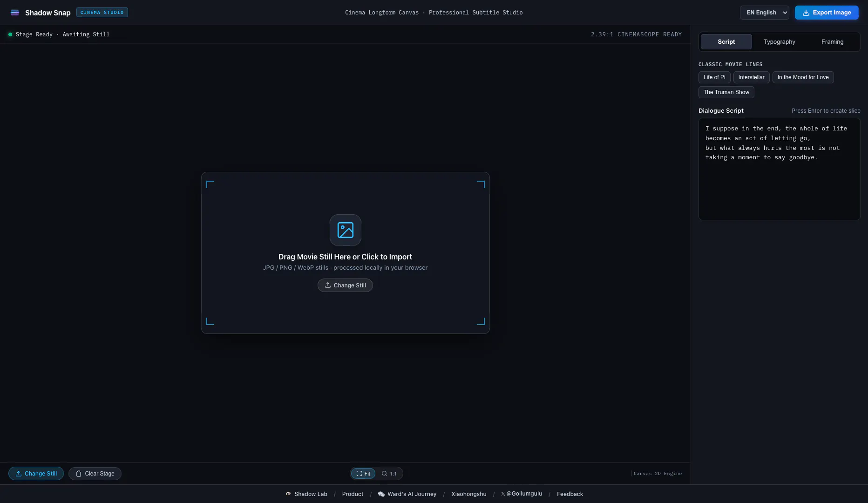868x503 pixels.
Task: Click inside the Dialogue Script text area
Action: tap(780, 169)
